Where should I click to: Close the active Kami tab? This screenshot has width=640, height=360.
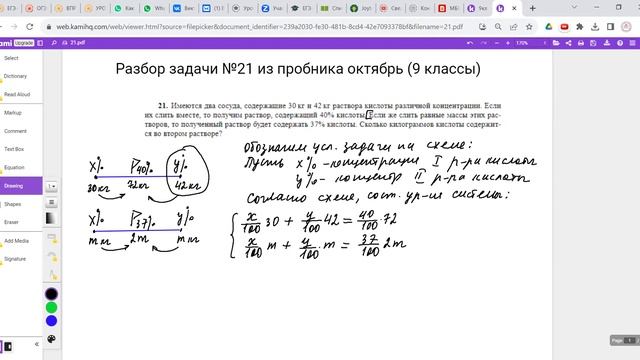(x=514, y=8)
